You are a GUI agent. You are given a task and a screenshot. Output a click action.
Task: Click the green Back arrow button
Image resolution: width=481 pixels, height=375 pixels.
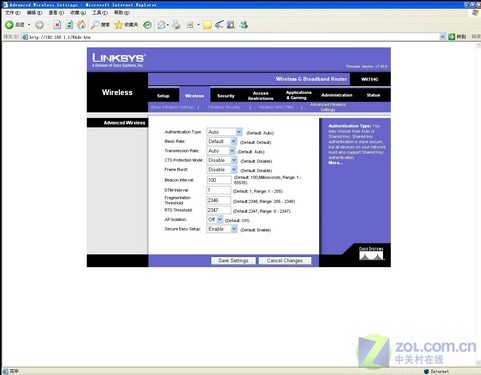pos(9,25)
